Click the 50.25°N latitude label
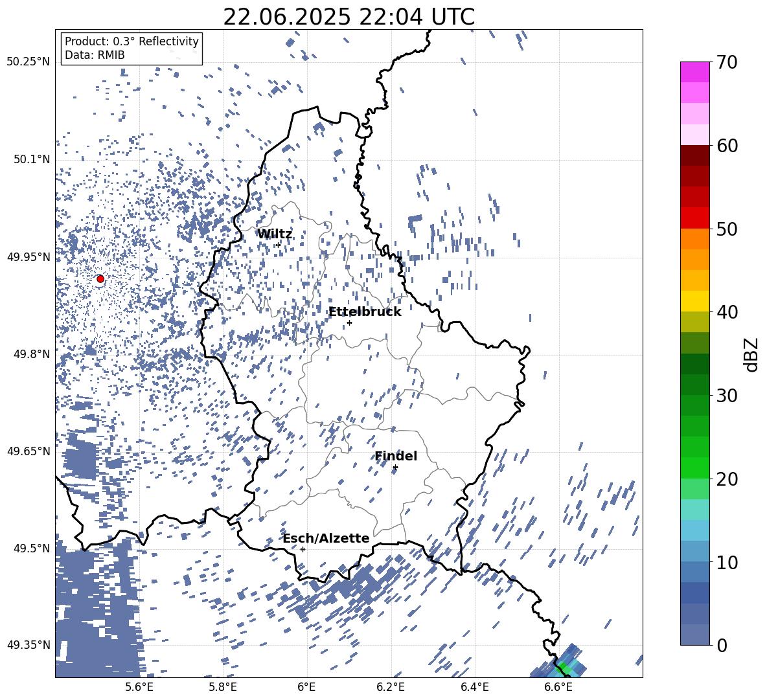The image size is (767, 700). tap(29, 62)
